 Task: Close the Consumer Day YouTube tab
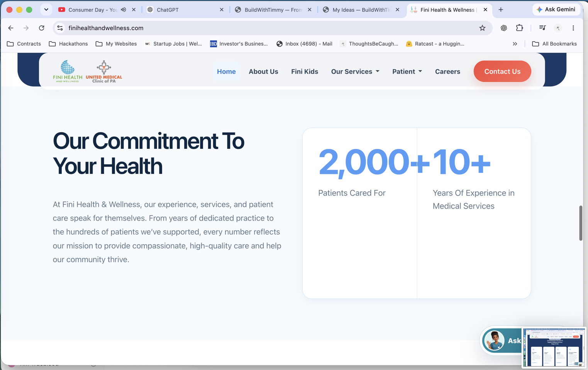134,10
